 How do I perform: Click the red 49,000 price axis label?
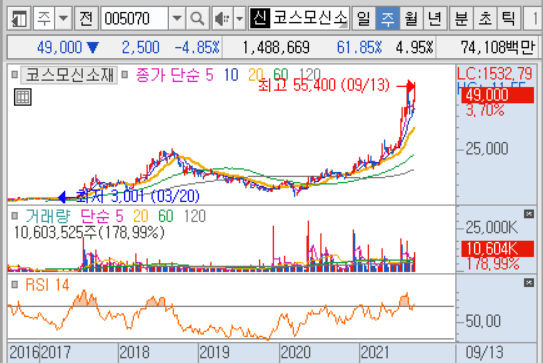[x=498, y=95]
